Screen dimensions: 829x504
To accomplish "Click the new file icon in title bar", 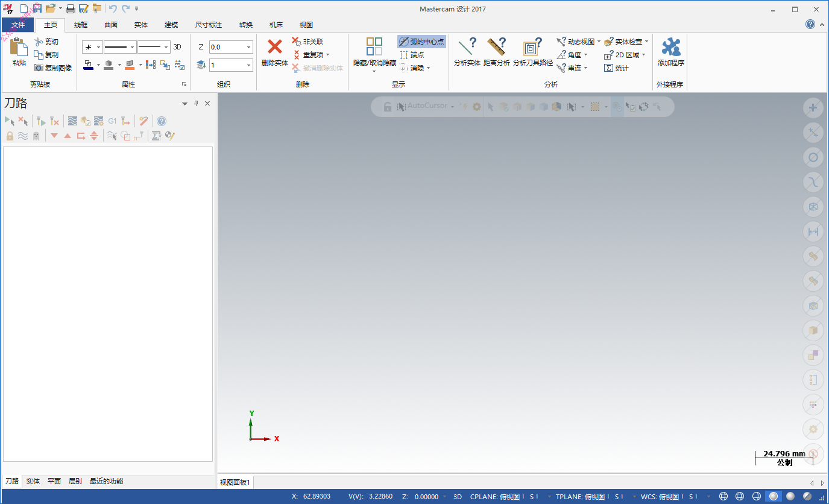I will 24,8.
